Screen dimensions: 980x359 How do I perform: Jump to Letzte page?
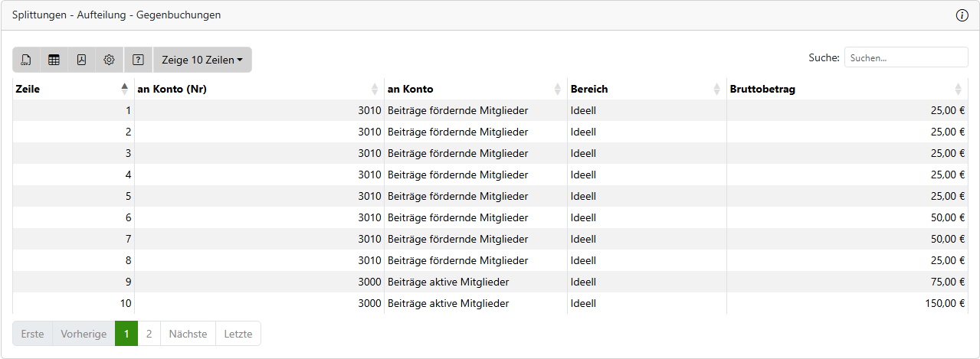tap(238, 334)
